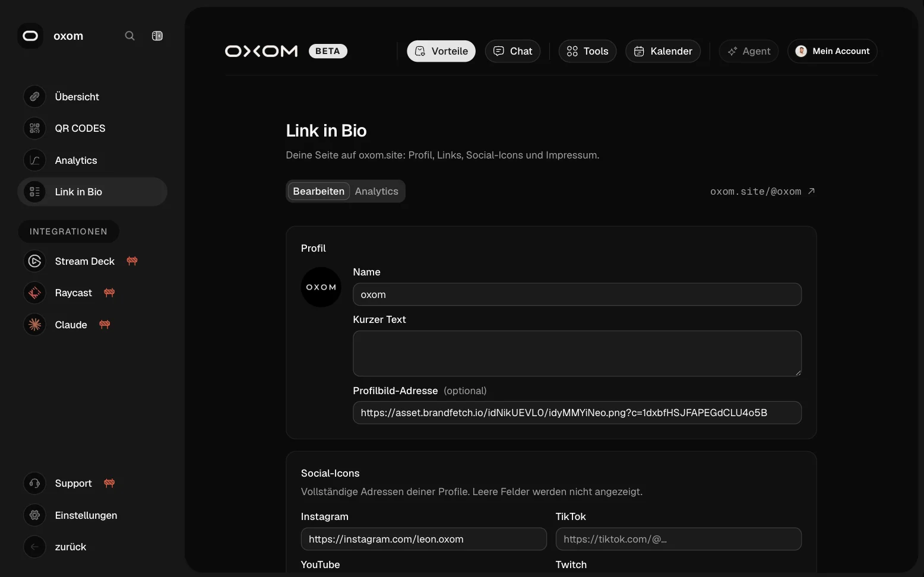924x577 pixels.
Task: Open the Tools menu
Action: [587, 51]
